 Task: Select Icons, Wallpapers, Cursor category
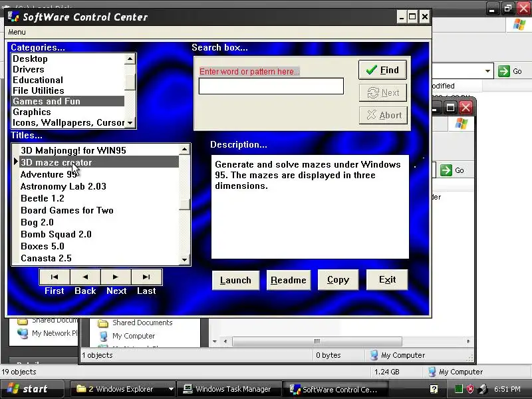pyautogui.click(x=68, y=122)
